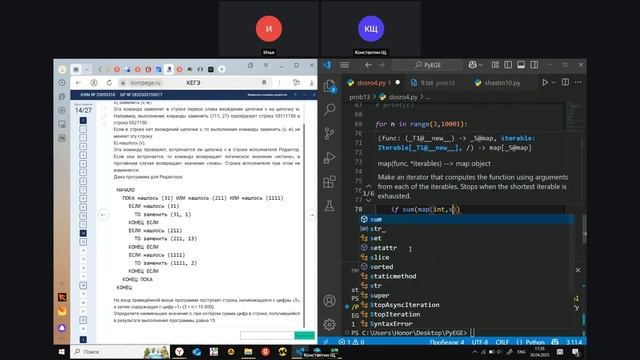Run the Python file with play button
Screen dimensions: 640x360
point(545,82)
